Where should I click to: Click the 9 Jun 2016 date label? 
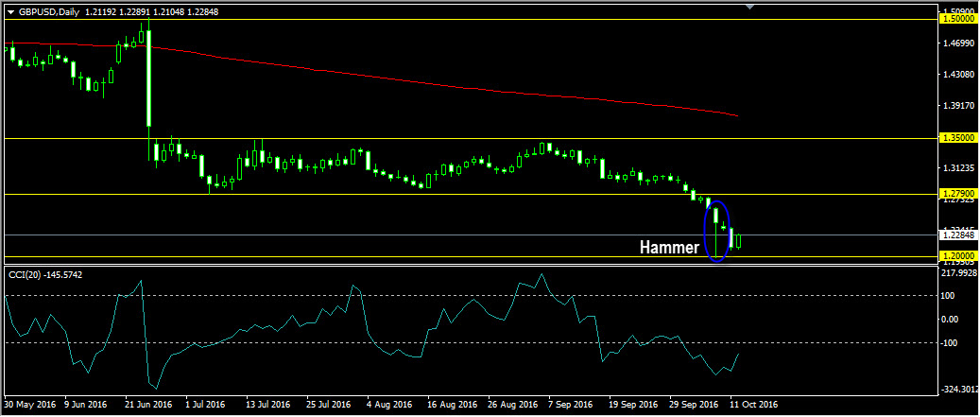pos(86,405)
